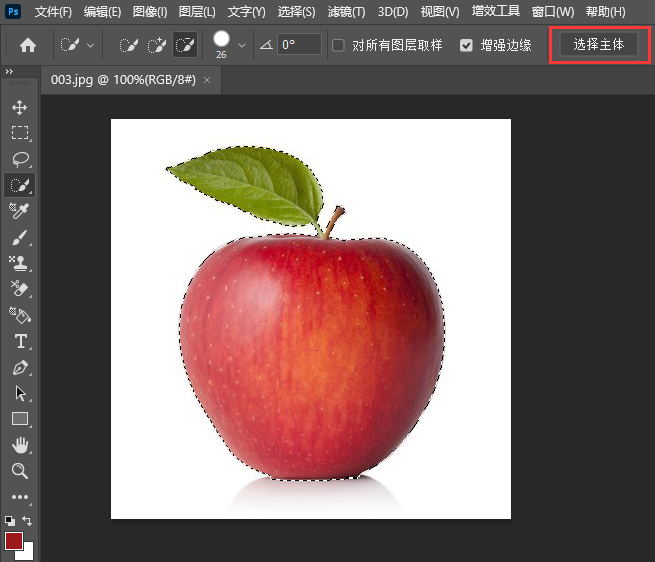Screen dimensions: 655x562
Task: Select the Clone Stamp tool
Action: coord(20,263)
